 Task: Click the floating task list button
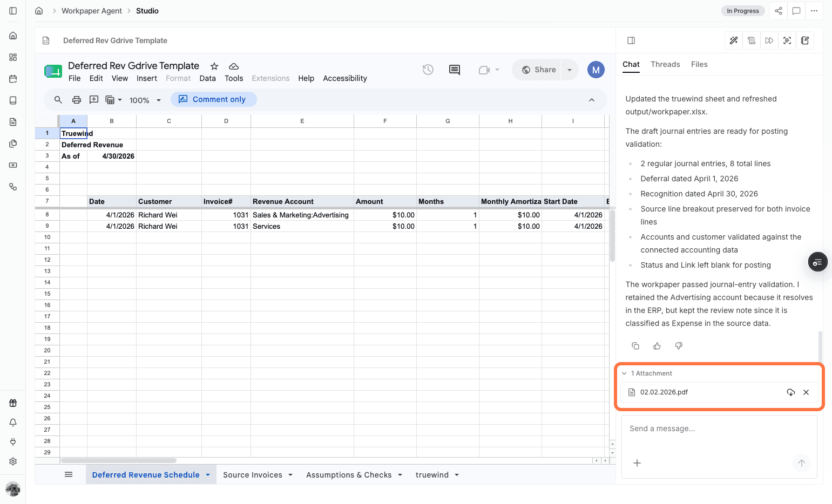[x=817, y=262]
